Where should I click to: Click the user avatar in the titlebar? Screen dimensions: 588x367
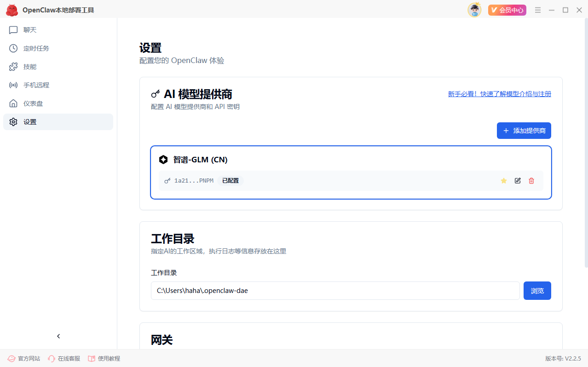pos(474,10)
